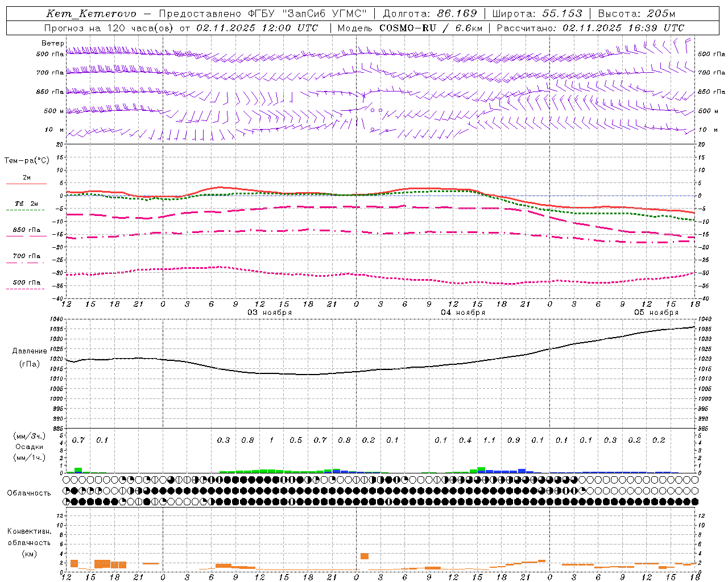Click the Td 2м legend label
The image size is (728, 582).
(x=27, y=203)
